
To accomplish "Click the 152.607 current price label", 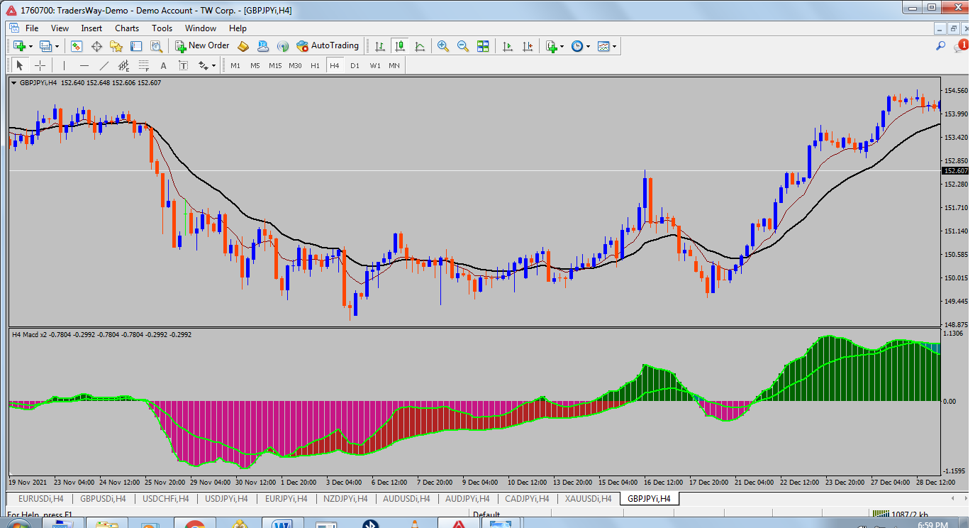I will pos(954,171).
